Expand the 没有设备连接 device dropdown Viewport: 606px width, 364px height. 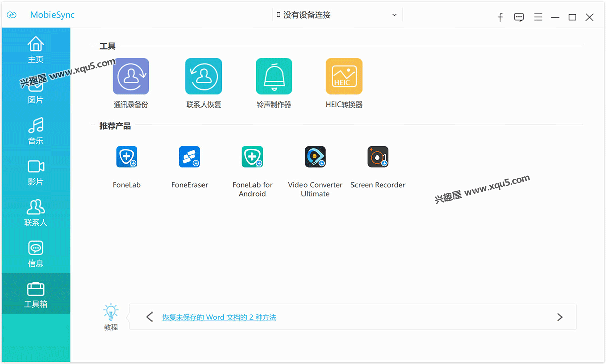click(x=337, y=15)
